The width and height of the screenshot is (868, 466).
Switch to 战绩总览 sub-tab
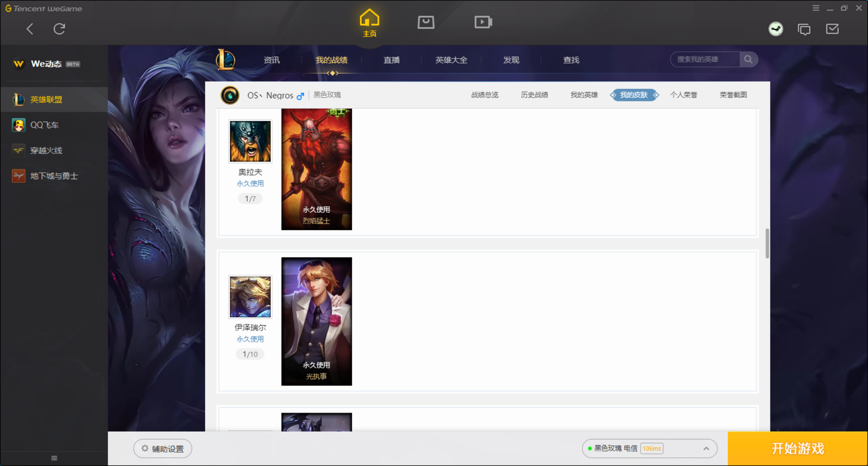point(485,95)
